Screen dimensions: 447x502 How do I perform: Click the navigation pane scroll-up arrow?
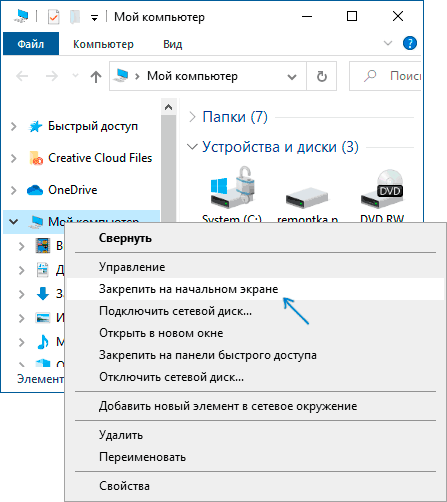[169, 107]
